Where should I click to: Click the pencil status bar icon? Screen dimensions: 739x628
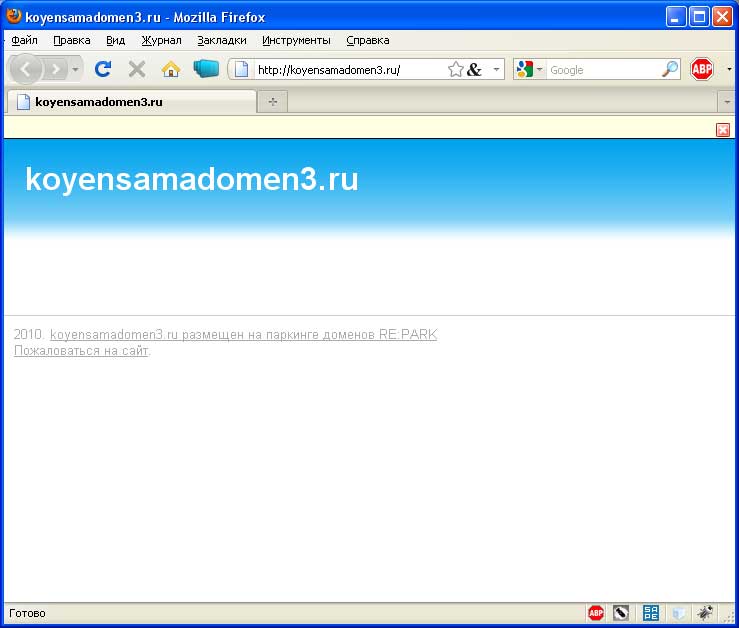coord(621,613)
